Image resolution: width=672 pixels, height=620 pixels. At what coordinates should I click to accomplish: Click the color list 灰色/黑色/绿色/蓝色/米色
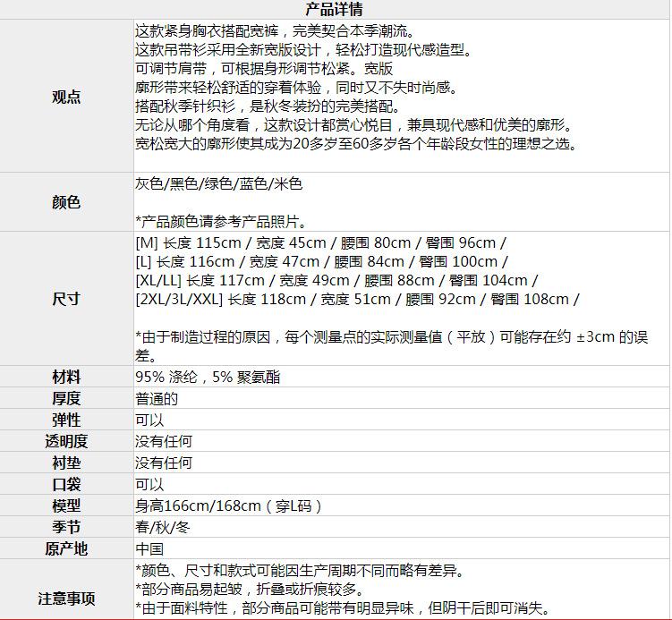pyautogui.click(x=219, y=183)
